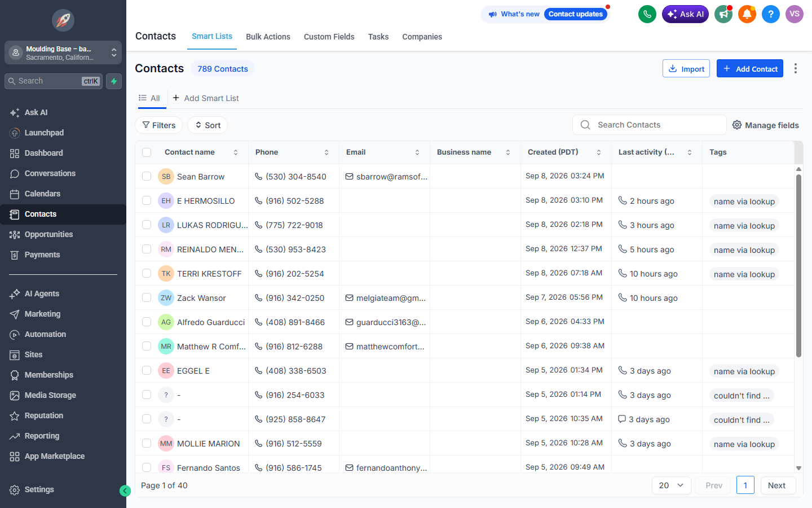
Task: Open the Filters button
Action: click(158, 125)
